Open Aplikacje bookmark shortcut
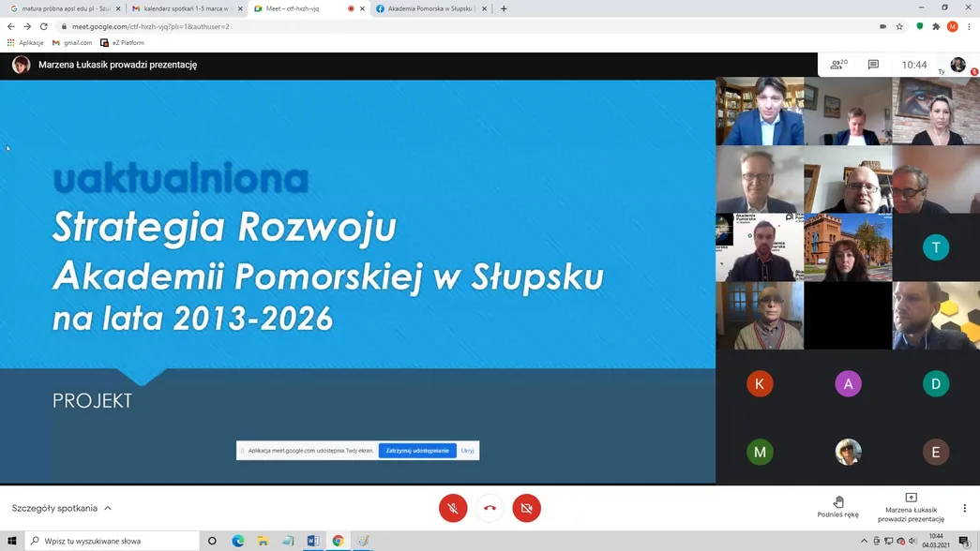This screenshot has height=551, width=980. pyautogui.click(x=25, y=42)
